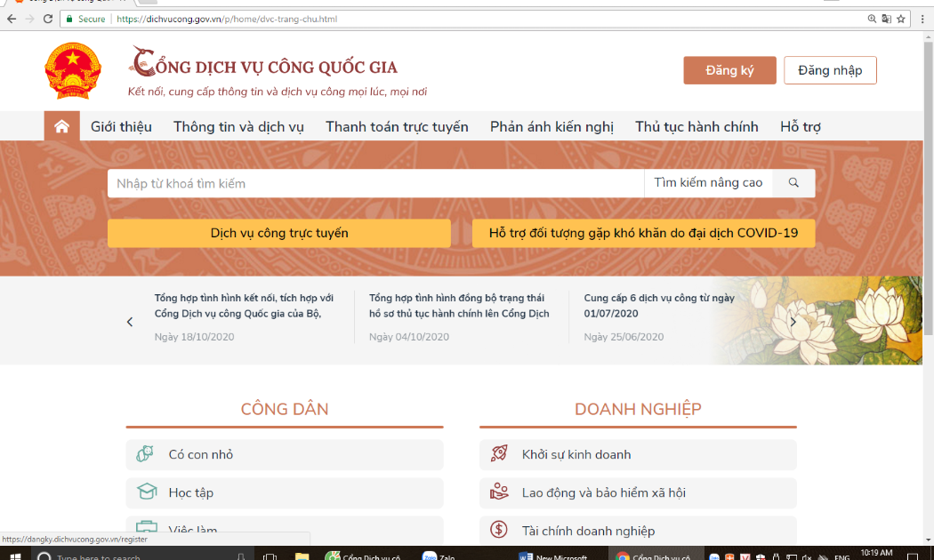
Task: Open the translate page icon in address bar
Action: (886, 19)
